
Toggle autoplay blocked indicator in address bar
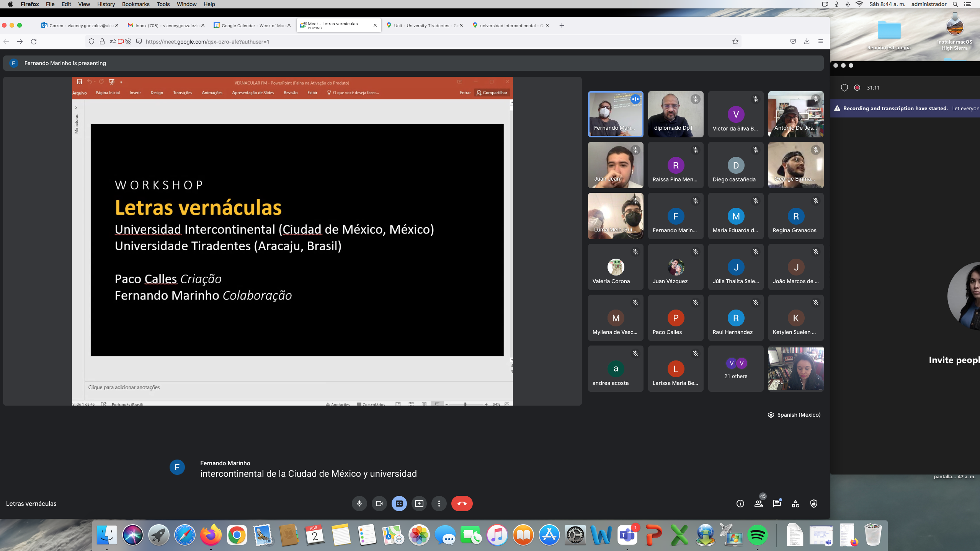(129, 41)
